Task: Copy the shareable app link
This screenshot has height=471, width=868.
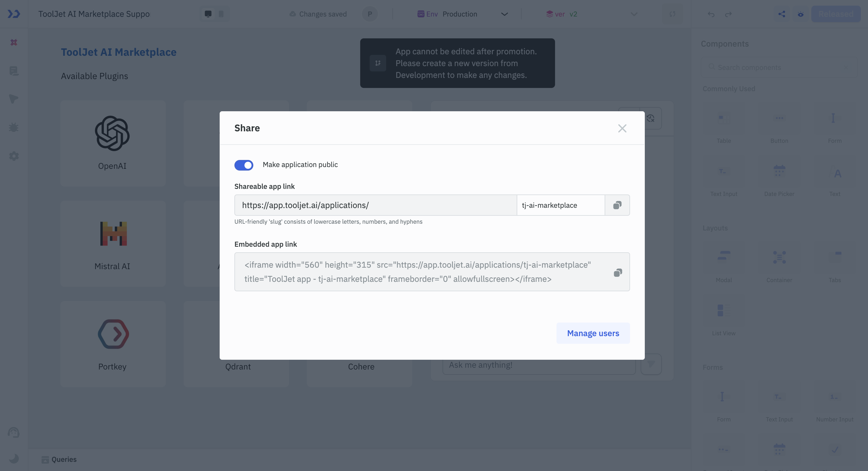Action: coord(617,205)
